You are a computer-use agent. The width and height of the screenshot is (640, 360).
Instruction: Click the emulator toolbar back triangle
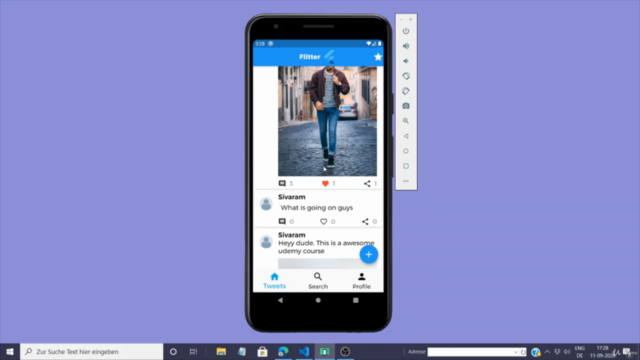click(406, 136)
